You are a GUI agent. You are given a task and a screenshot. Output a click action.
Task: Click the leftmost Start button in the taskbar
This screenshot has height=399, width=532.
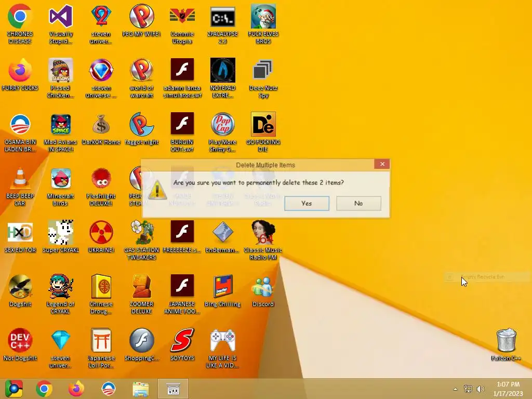pyautogui.click(x=14, y=389)
